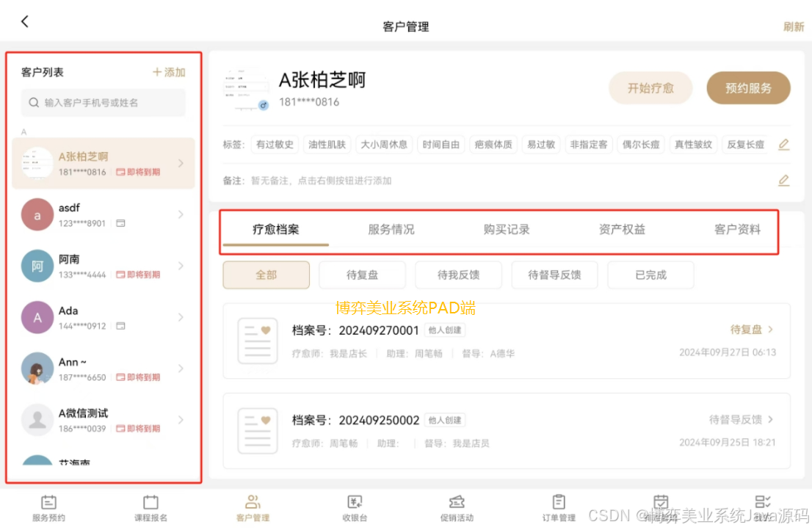Edit the remark with the pencil icon

point(783,180)
